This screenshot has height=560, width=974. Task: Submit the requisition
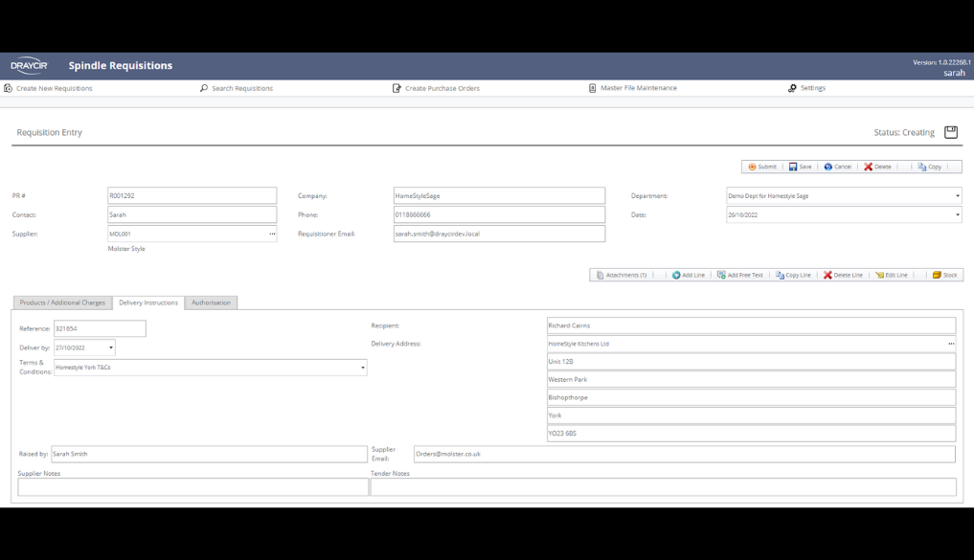click(x=762, y=167)
